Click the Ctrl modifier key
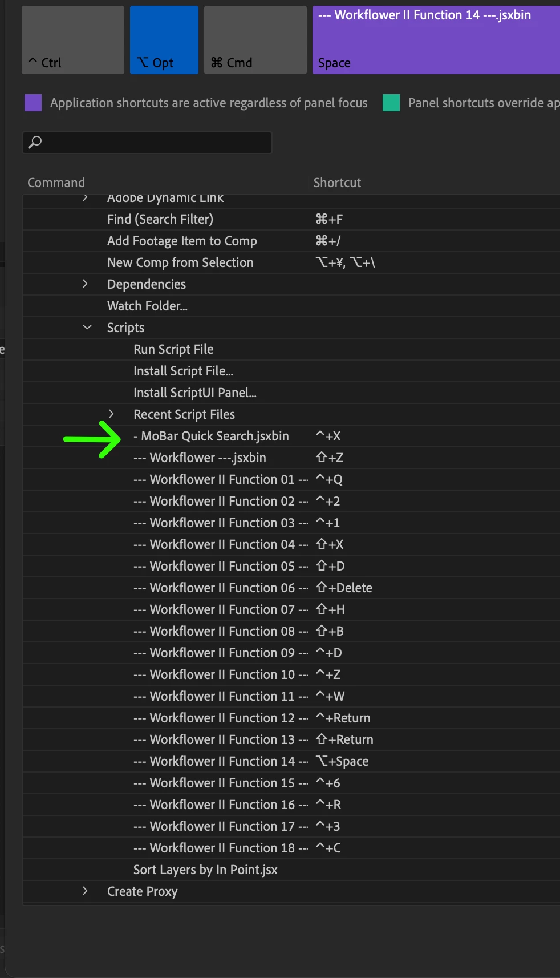This screenshot has height=978, width=560. click(73, 40)
